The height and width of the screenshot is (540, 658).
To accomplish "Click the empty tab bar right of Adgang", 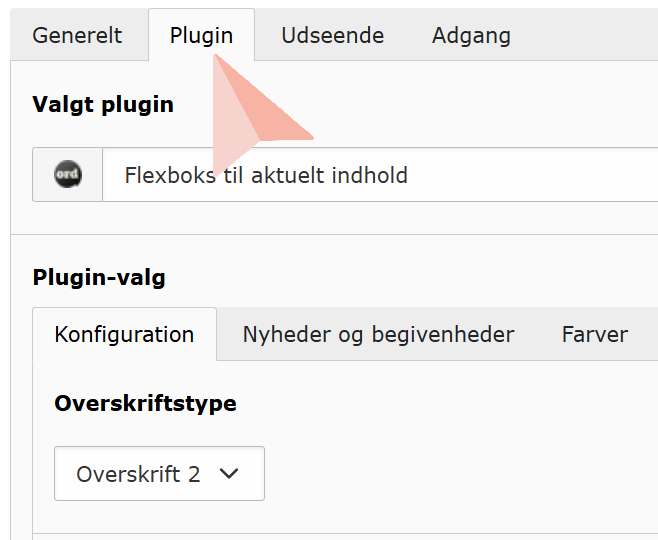I will coord(590,36).
